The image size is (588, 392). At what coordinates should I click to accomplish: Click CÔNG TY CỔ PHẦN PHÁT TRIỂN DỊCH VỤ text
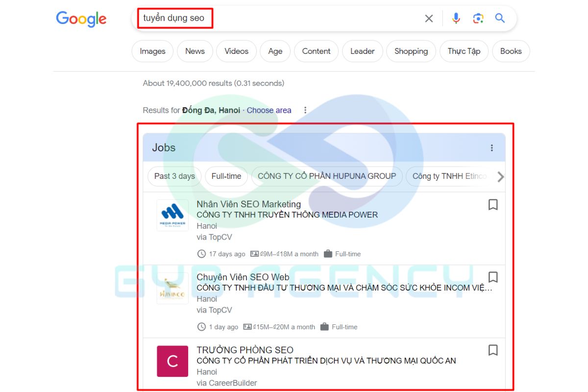tap(326, 361)
